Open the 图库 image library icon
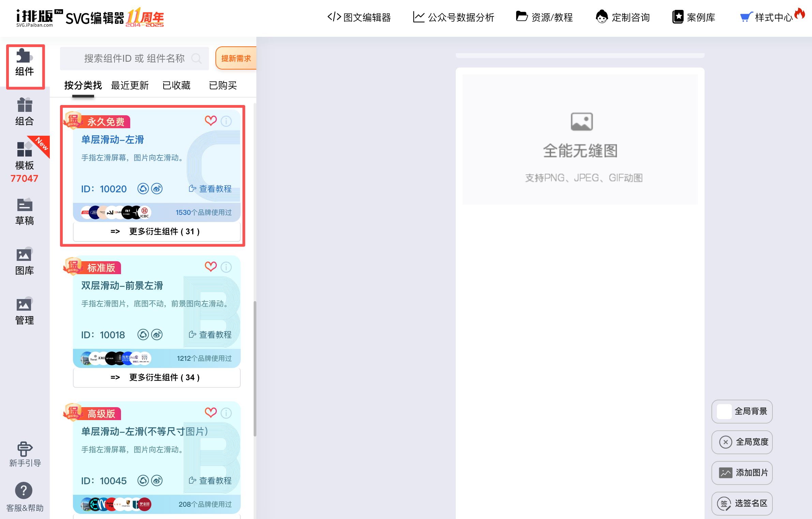The height and width of the screenshot is (519, 812). click(x=25, y=261)
